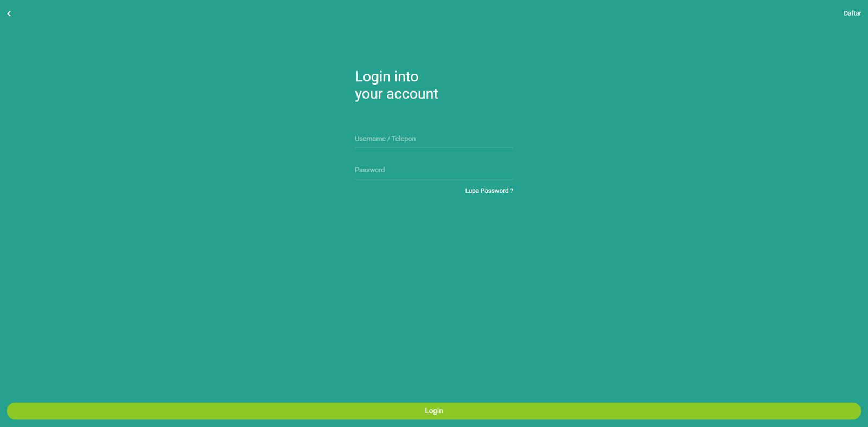Return to previous page via back arrow
This screenshot has height=427, width=868.
[x=9, y=14]
